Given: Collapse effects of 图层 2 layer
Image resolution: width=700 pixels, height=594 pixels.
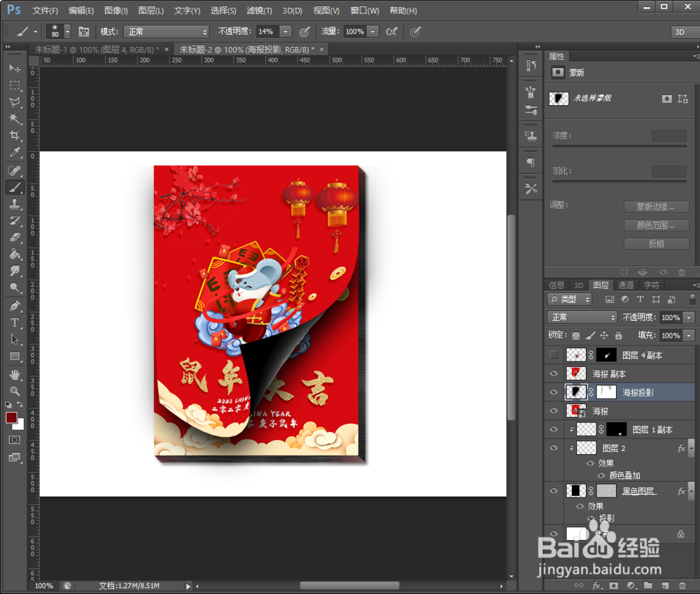Looking at the screenshot, I should 692,448.
